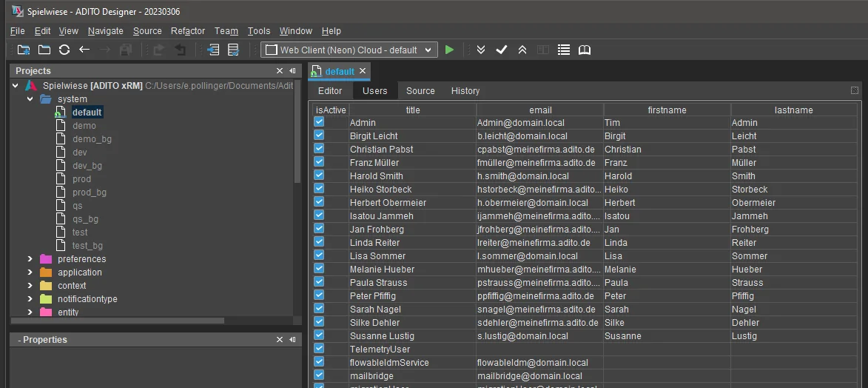Collapse the Spielwiese project node
This screenshot has width=868, height=388.
coord(16,86)
